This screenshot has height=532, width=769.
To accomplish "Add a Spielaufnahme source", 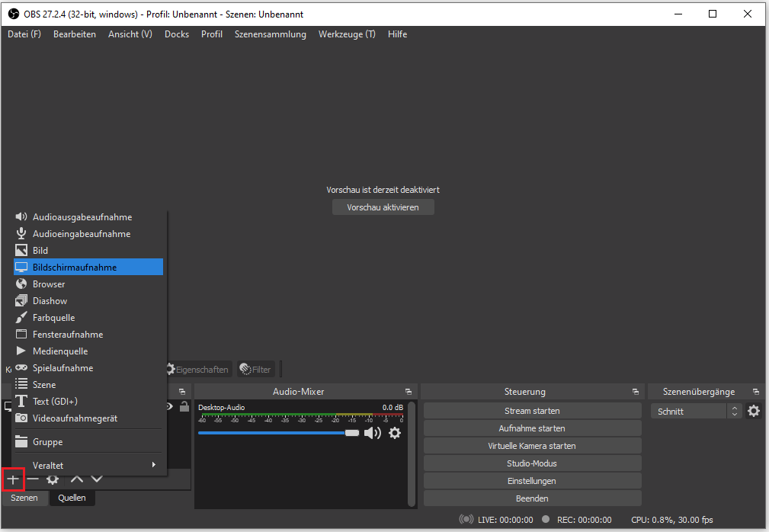I will (x=88, y=367).
